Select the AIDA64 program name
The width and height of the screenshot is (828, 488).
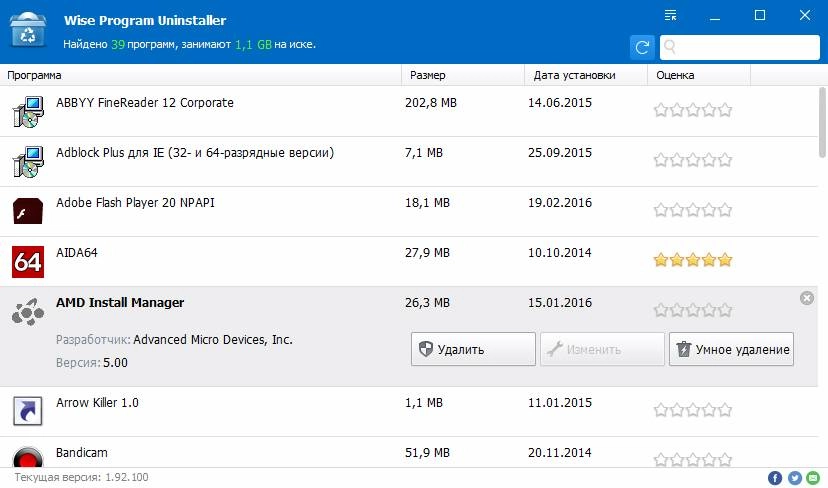click(77, 252)
